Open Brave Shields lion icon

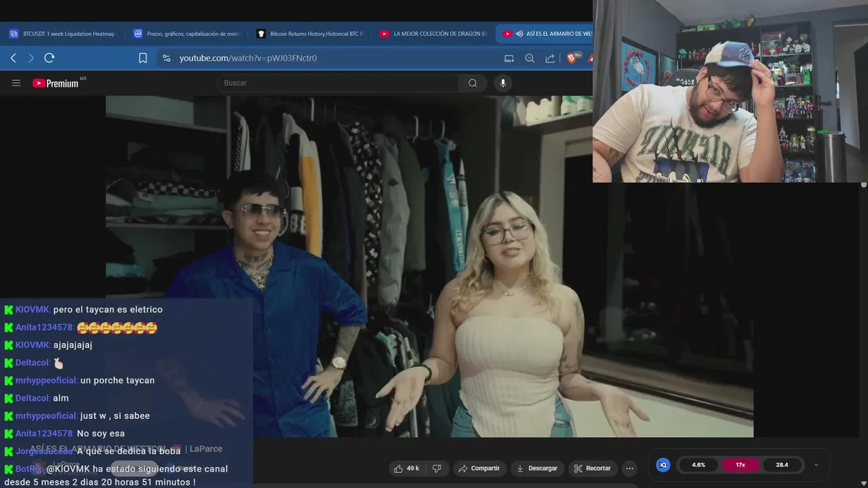pyautogui.click(x=573, y=58)
